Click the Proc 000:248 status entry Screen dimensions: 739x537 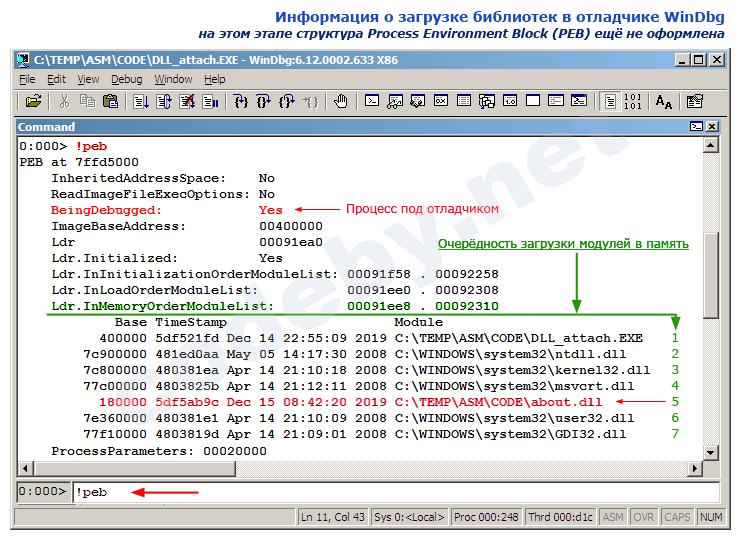[486, 517]
